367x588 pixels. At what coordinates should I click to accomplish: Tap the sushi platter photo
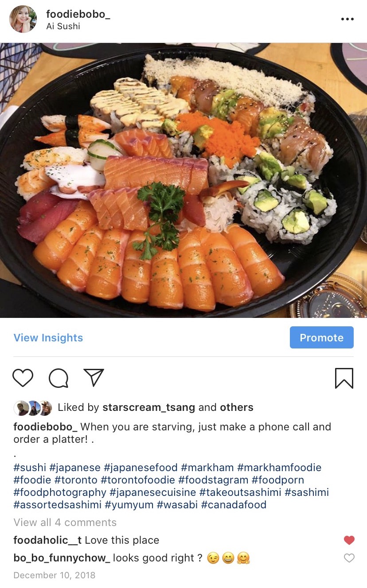(183, 180)
